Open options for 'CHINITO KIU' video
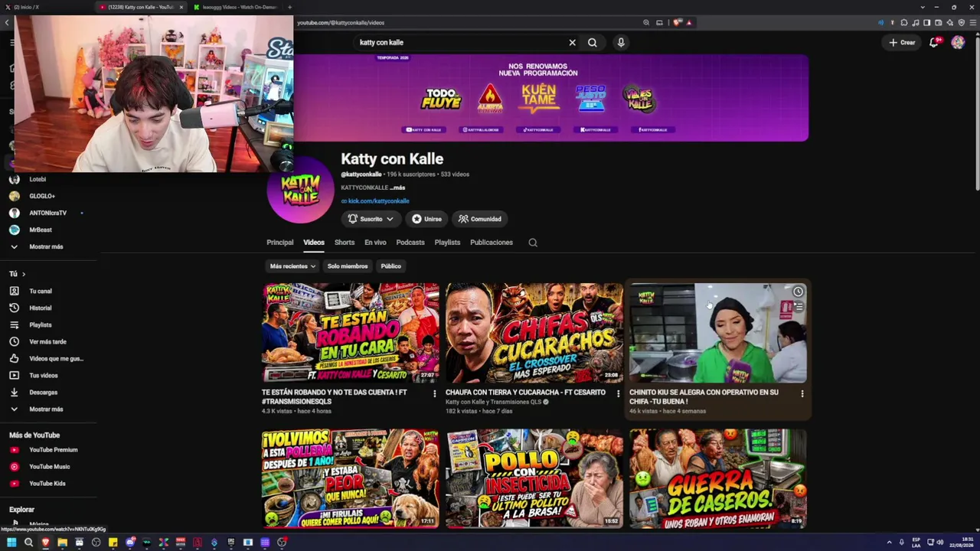 [802, 393]
